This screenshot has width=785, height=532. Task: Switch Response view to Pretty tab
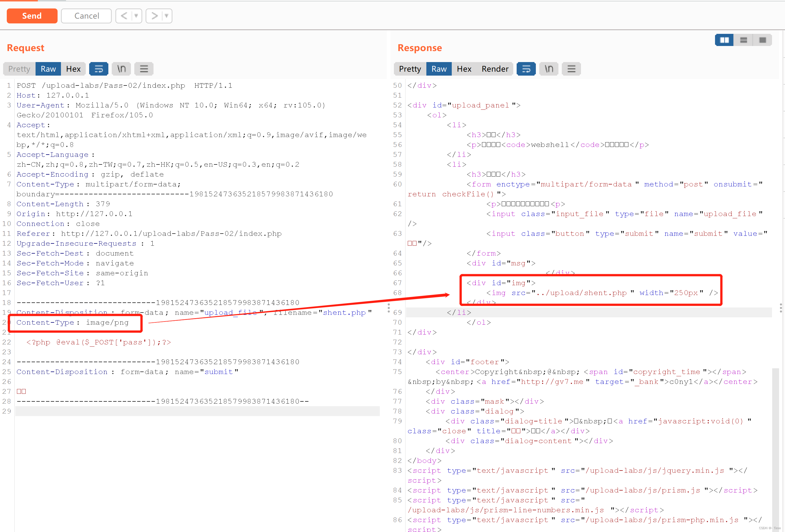tap(410, 69)
